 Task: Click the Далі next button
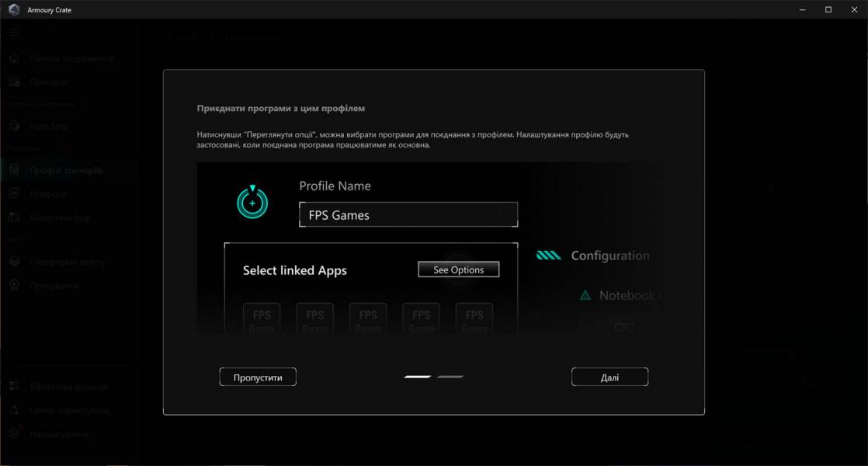(x=609, y=377)
